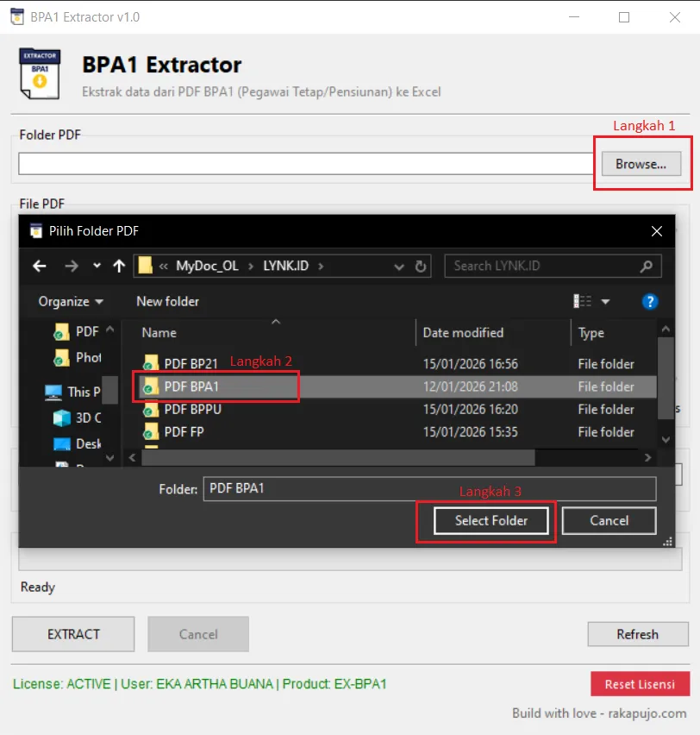Click the change view layout icon
Screen dimensions: 700x735
[583, 301]
